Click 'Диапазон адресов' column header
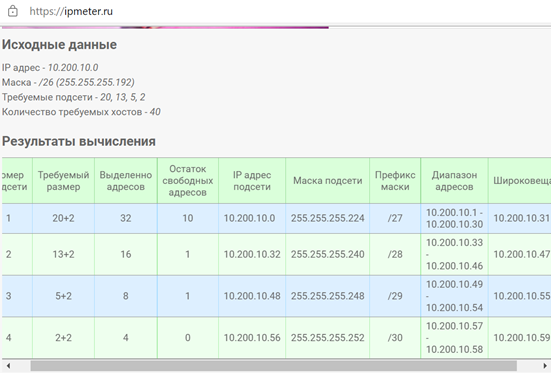This screenshot has width=551, height=373. point(454,181)
